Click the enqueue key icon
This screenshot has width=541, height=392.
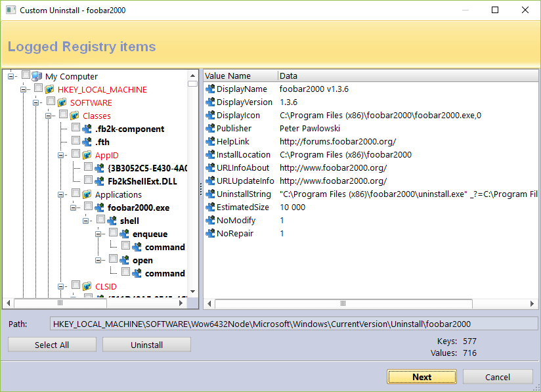pyautogui.click(x=124, y=234)
